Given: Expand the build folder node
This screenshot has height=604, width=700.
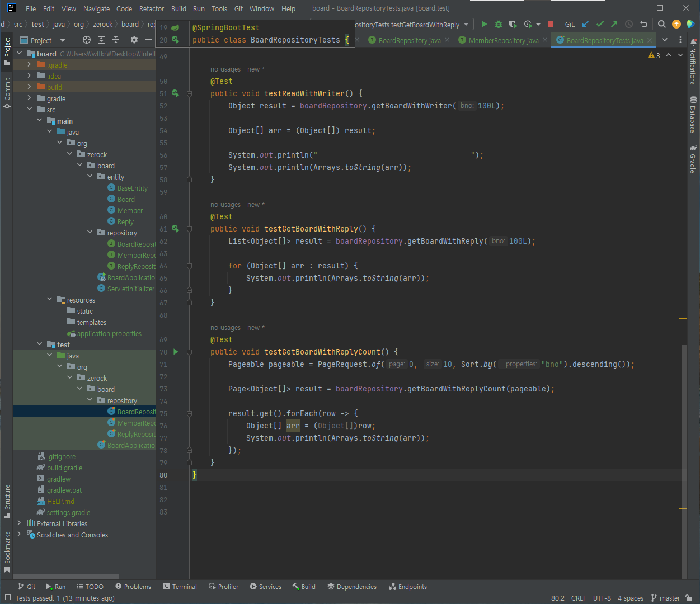Looking at the screenshot, I should pyautogui.click(x=29, y=87).
